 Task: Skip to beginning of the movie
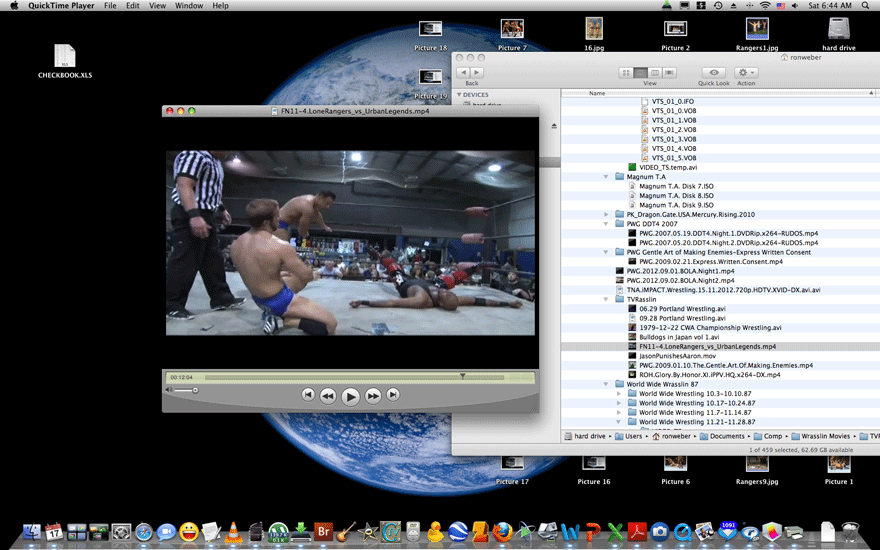308,395
